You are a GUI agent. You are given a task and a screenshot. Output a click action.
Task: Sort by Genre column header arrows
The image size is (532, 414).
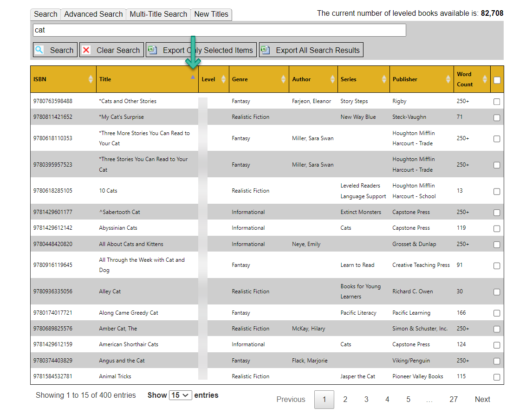(x=283, y=79)
